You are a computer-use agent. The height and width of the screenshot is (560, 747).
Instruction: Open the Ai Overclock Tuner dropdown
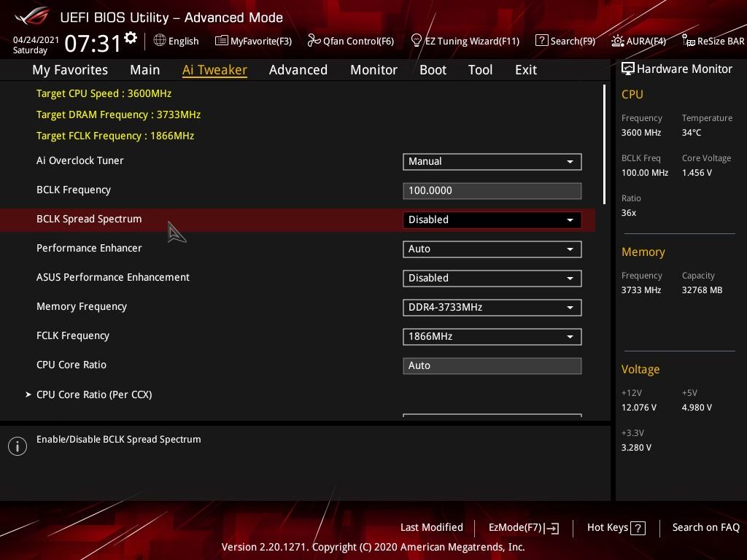pyautogui.click(x=492, y=161)
